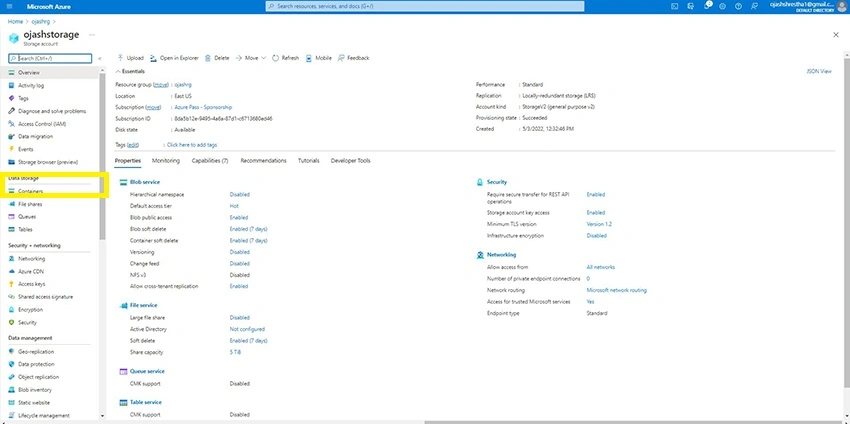850x424 pixels.
Task: Focus the top resource search field
Action: 425,6
